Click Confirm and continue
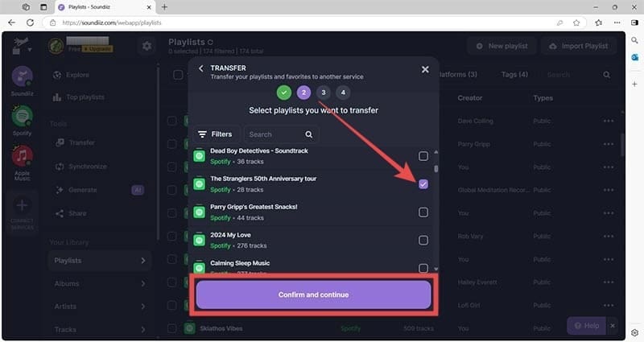Viewport: 644px width, 342px height. coord(313,295)
